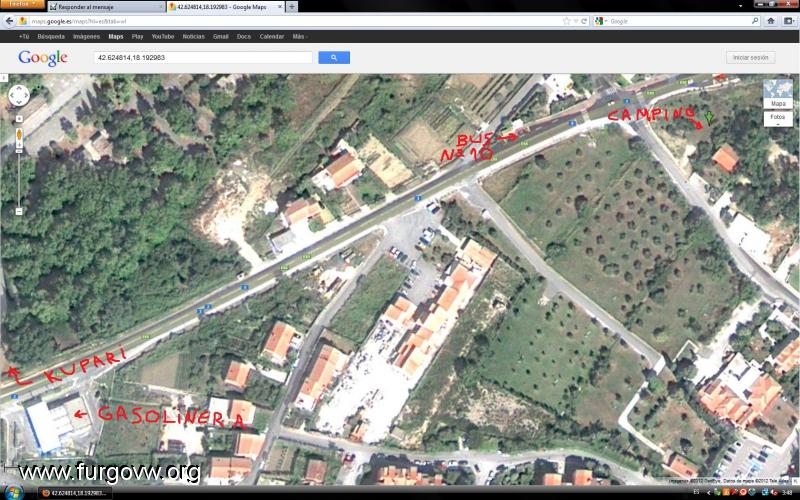Open the Firefox menu button
This screenshot has height=500, width=800.
click(22, 4)
